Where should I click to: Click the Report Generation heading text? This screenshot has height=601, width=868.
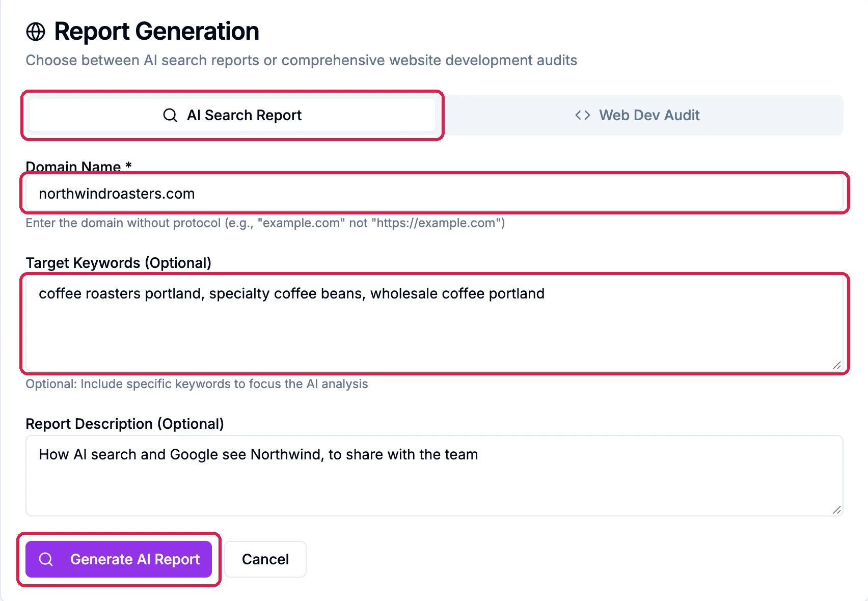tap(157, 32)
